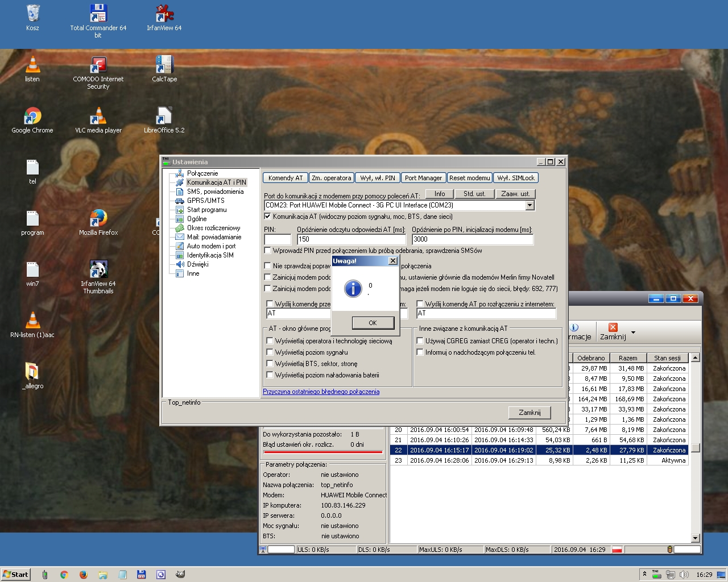Select GPRS/UMTS in the settings tree
The width and height of the screenshot is (728, 582).
point(205,201)
